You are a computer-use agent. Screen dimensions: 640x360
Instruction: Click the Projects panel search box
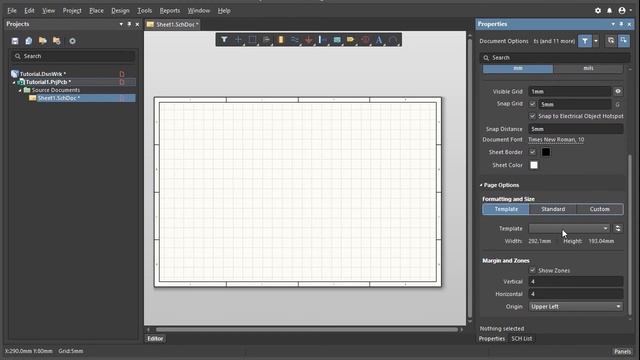tap(73, 56)
